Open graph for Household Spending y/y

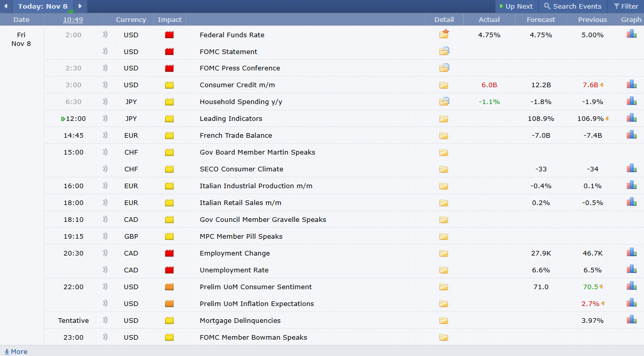point(632,101)
